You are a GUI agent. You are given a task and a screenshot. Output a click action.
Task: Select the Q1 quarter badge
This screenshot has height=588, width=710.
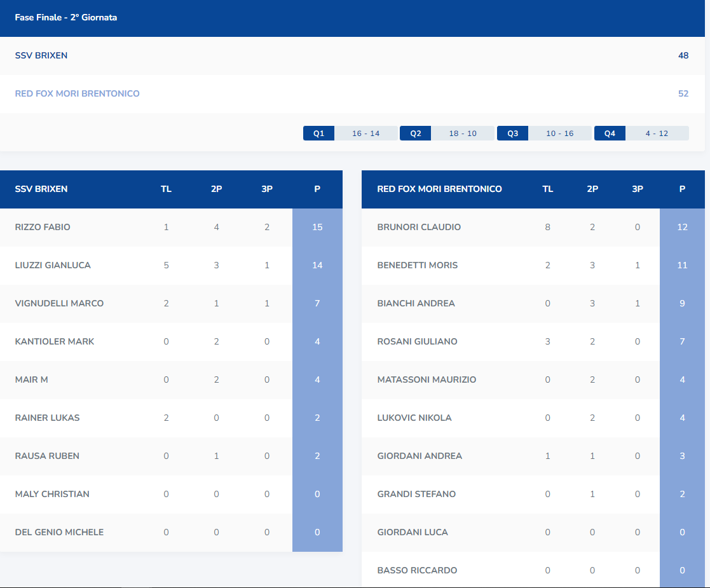pyautogui.click(x=318, y=133)
